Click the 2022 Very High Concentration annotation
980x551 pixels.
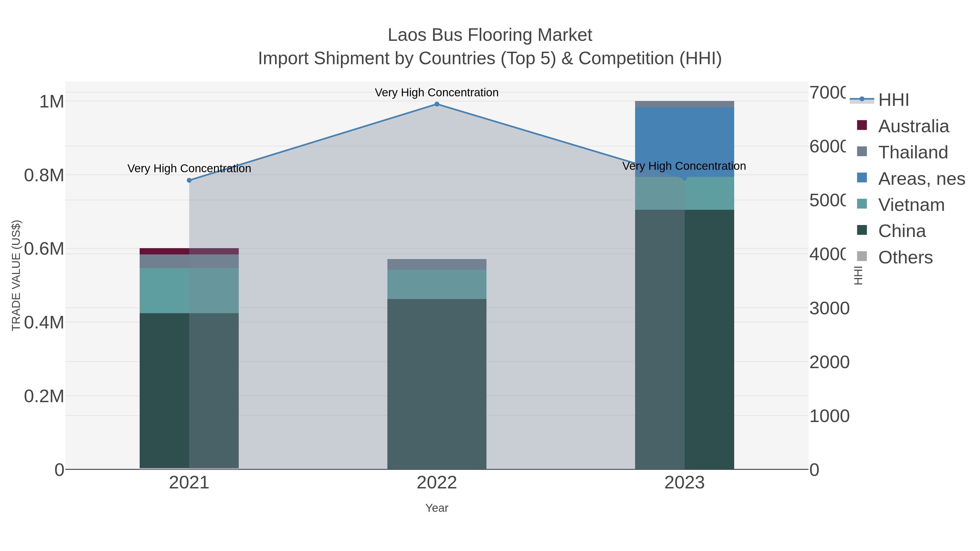(x=437, y=93)
